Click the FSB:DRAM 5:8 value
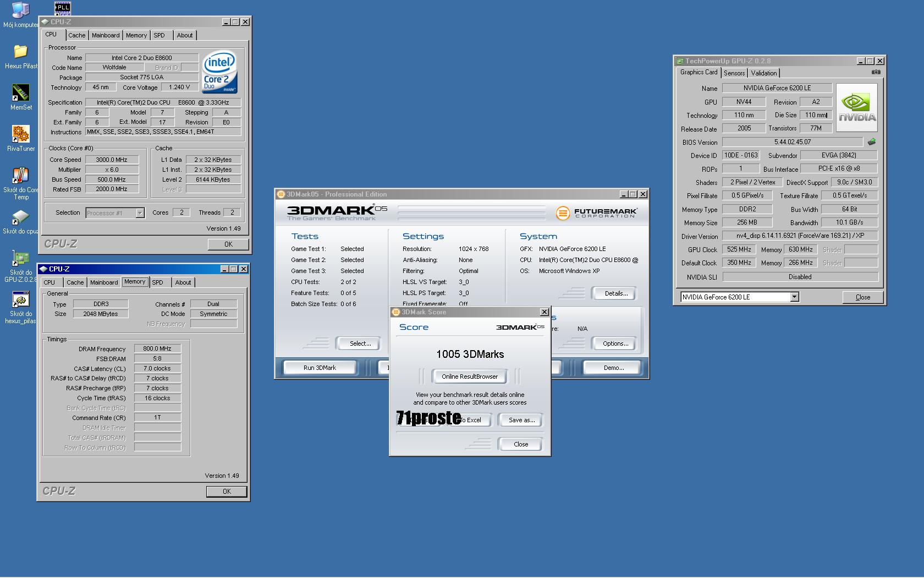The image size is (924, 578). tap(157, 358)
